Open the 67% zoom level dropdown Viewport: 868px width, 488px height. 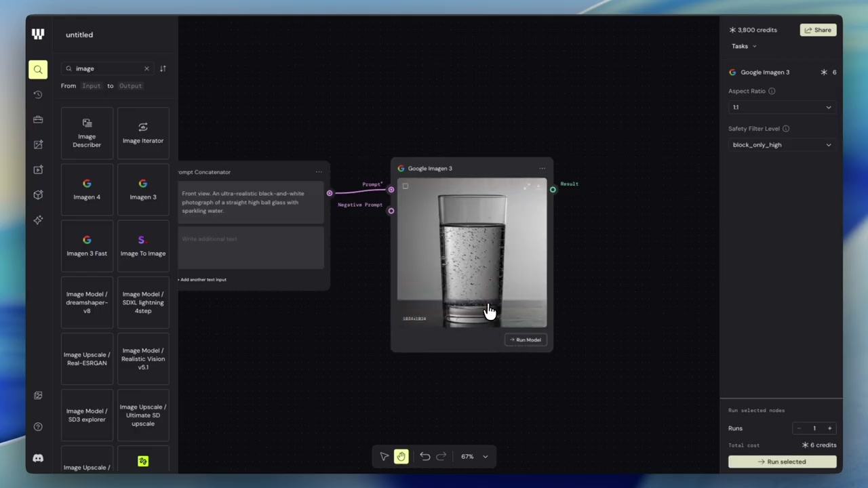474,456
